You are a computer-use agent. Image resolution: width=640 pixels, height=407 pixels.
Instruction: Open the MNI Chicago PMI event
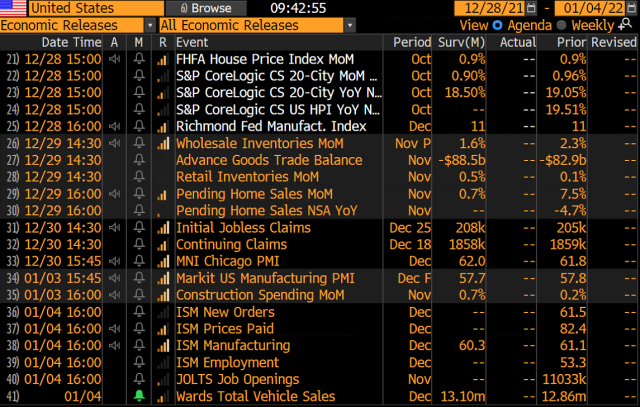[227, 261]
